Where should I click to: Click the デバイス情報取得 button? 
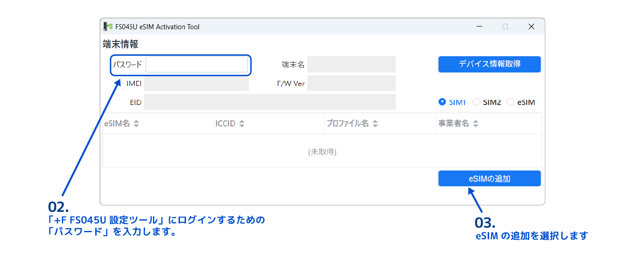pos(489,64)
